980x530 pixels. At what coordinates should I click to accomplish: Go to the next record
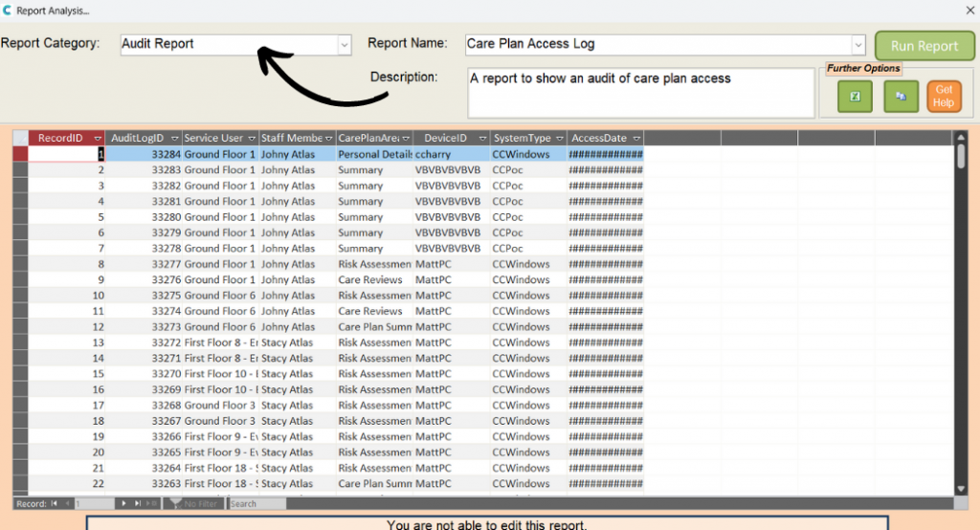[x=124, y=503]
